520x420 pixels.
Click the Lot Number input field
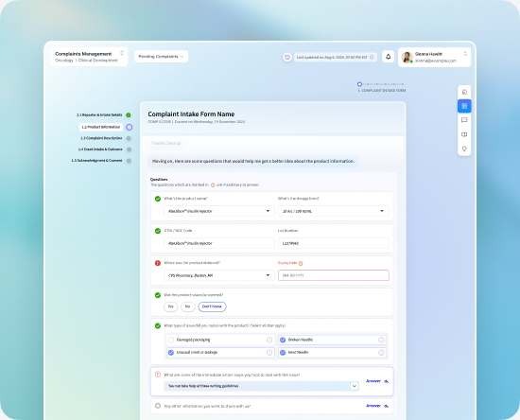334,243
